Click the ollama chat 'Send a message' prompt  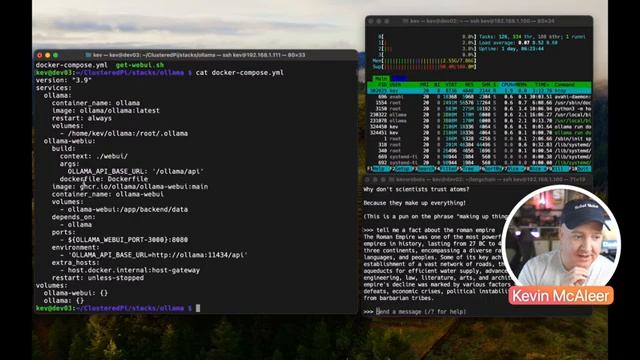(x=421, y=312)
